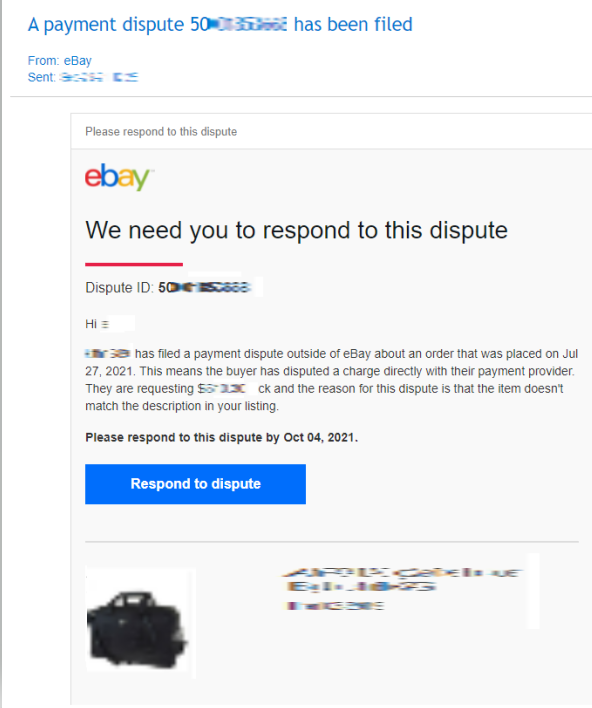Select the blurred refund amount after 'They are requesting'
Screen dimensions: 592x708
coord(221,389)
